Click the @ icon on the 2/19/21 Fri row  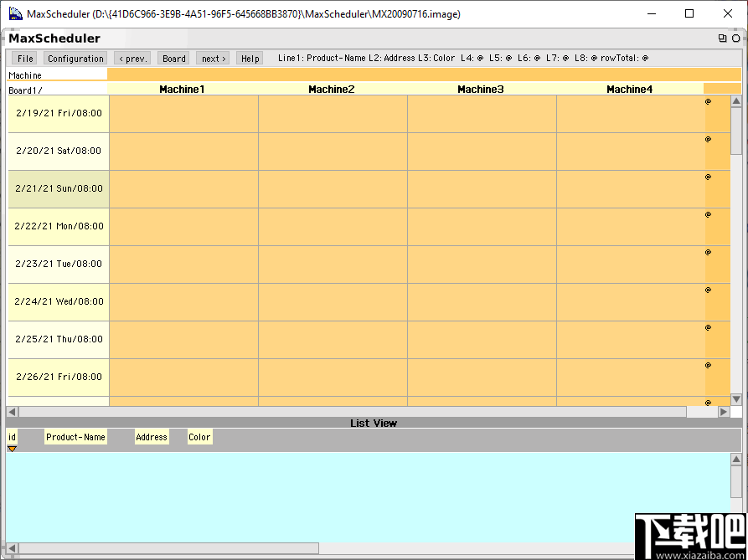(708, 101)
